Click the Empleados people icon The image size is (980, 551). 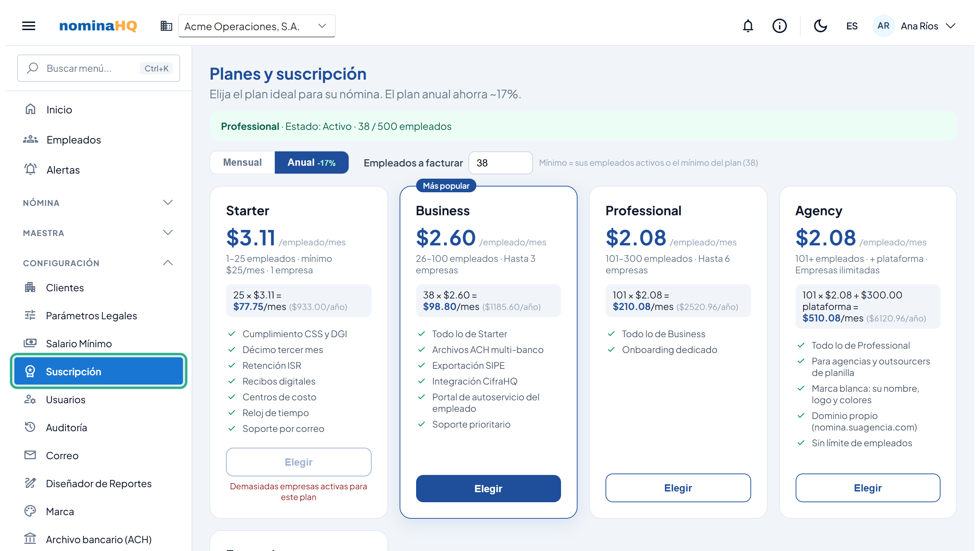tap(30, 139)
